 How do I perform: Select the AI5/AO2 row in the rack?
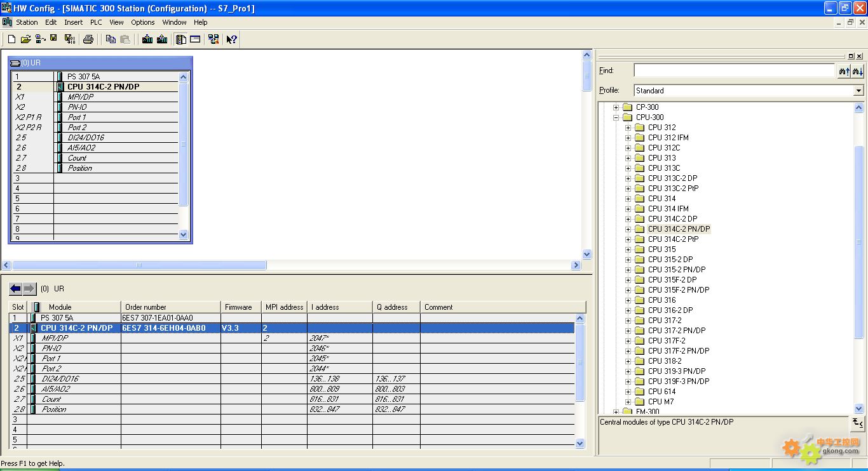[x=95, y=148]
